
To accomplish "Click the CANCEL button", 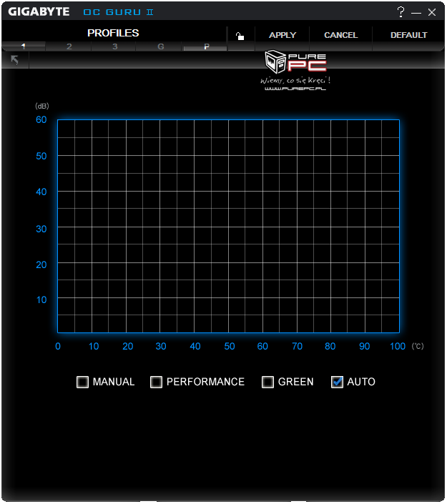I will click(x=341, y=35).
